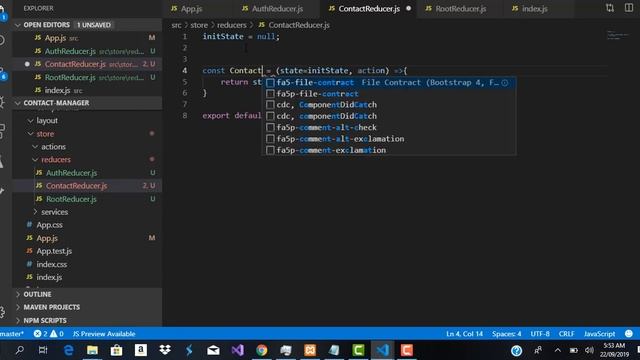Open App.css in the file tree
Screen dimensions: 640x360
49,225
